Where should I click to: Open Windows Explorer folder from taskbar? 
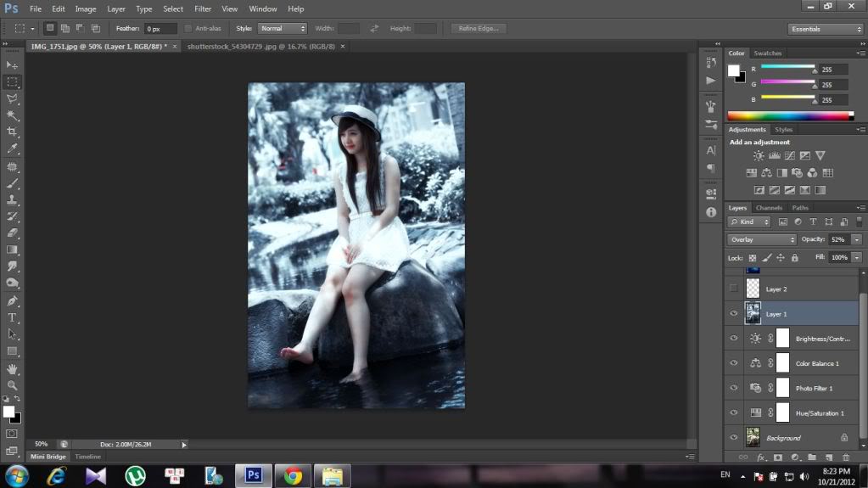332,476
